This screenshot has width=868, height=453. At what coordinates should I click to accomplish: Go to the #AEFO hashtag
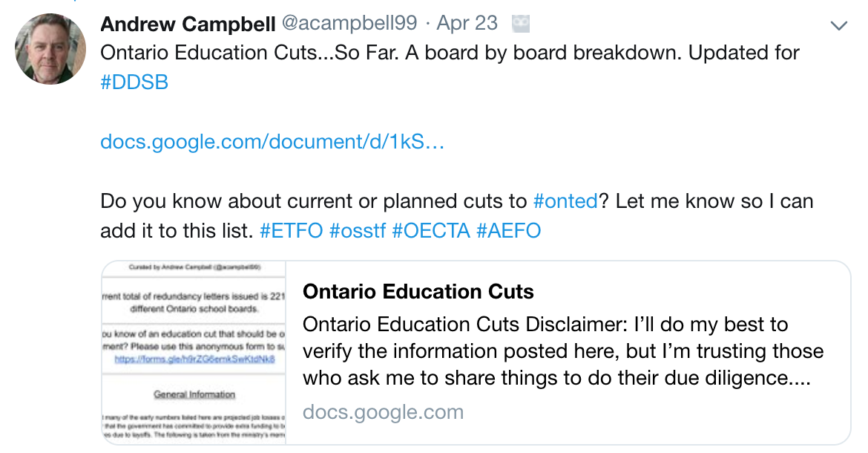coord(509,231)
